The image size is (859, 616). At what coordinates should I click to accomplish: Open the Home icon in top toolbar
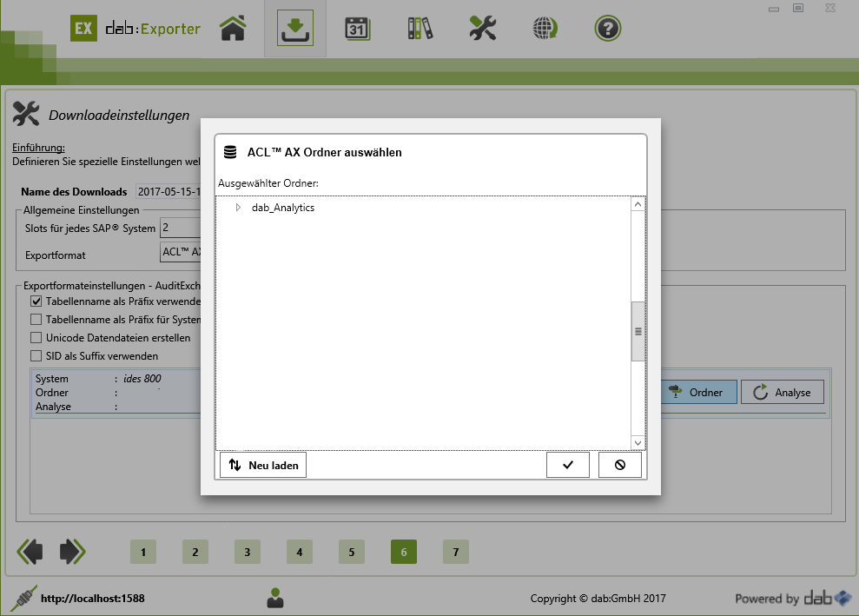(233, 28)
